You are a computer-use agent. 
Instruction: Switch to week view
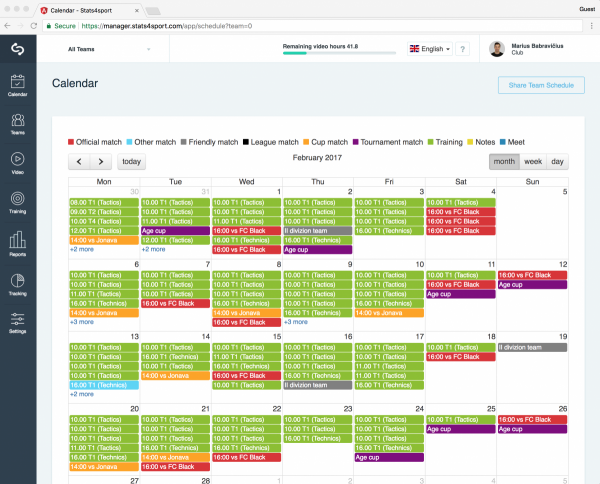(x=533, y=161)
